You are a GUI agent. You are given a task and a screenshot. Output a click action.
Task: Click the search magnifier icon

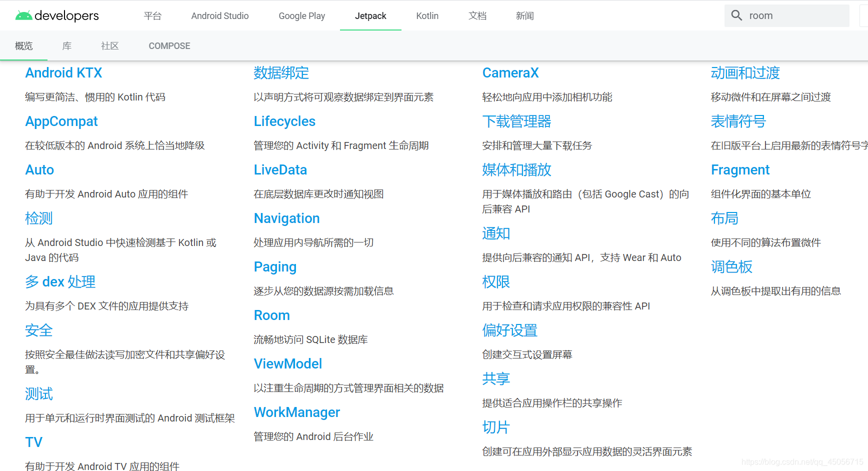point(736,15)
